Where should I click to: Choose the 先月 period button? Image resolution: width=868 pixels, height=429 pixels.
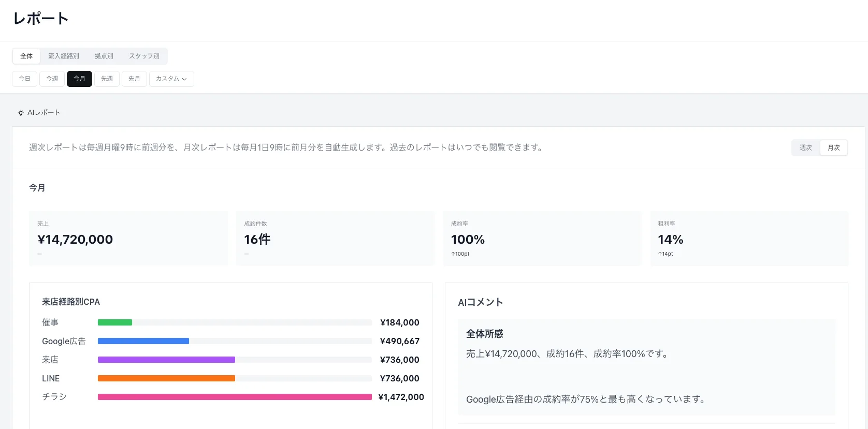pyautogui.click(x=134, y=79)
